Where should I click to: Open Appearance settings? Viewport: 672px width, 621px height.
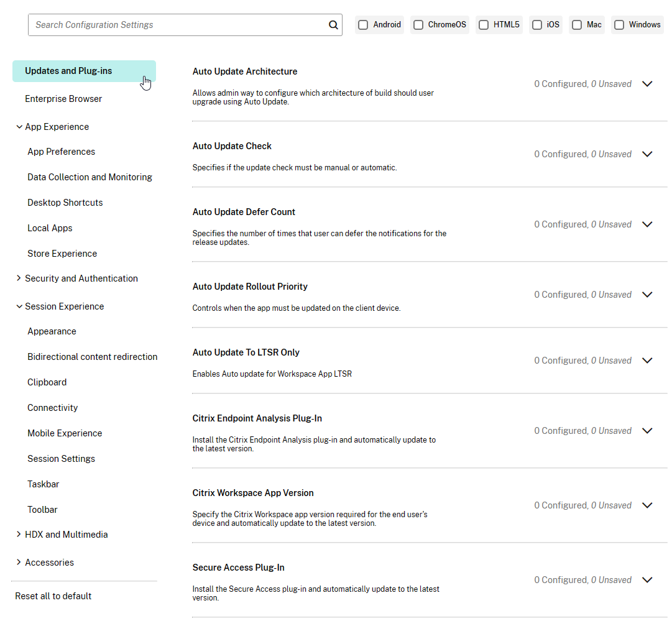(x=52, y=331)
